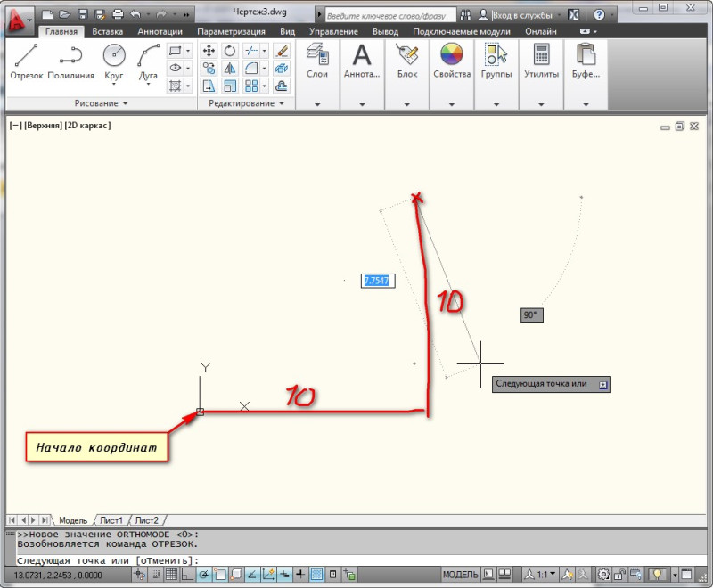The height and width of the screenshot is (588, 713).
Task: Select the Trim tool icon
Action: tap(251, 51)
